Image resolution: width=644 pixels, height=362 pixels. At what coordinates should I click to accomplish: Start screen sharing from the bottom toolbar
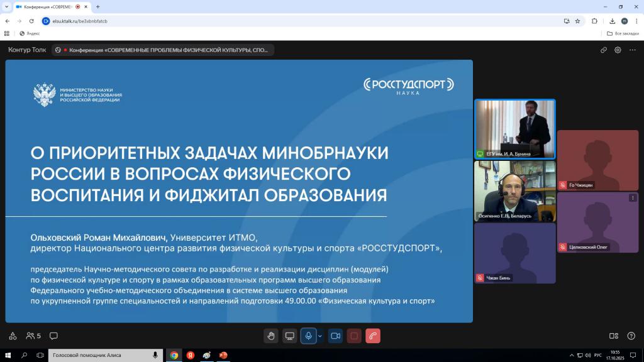click(x=289, y=336)
